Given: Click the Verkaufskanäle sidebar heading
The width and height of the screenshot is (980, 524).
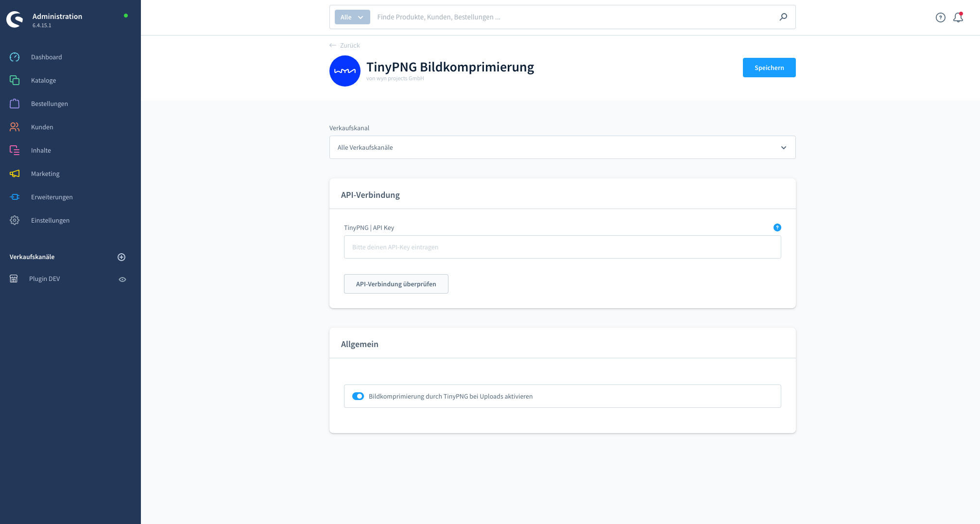Looking at the screenshot, I should click(x=32, y=257).
